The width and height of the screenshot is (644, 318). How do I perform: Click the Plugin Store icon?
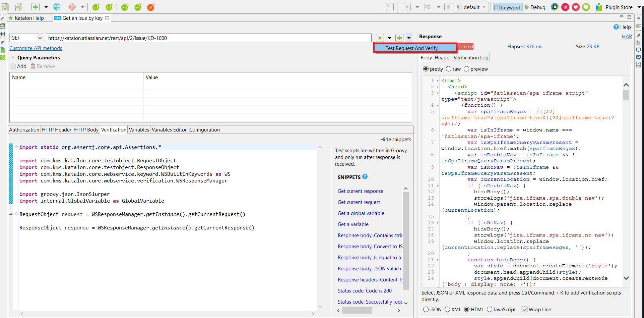point(599,7)
